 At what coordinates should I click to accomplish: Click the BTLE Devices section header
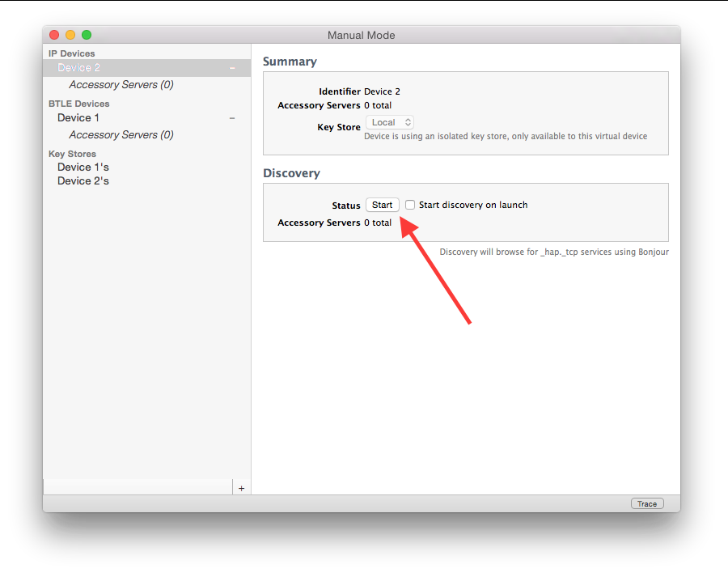(x=79, y=104)
